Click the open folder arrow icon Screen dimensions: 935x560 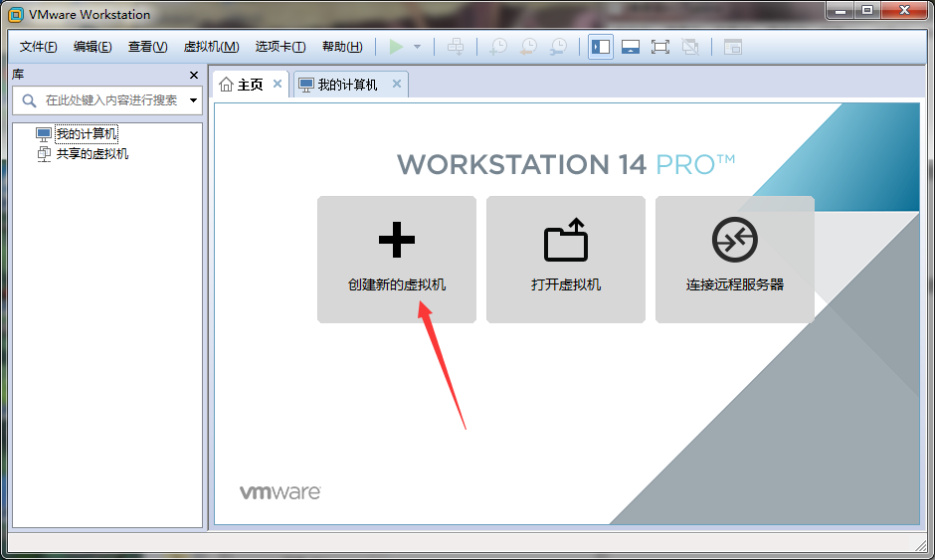coord(566,240)
